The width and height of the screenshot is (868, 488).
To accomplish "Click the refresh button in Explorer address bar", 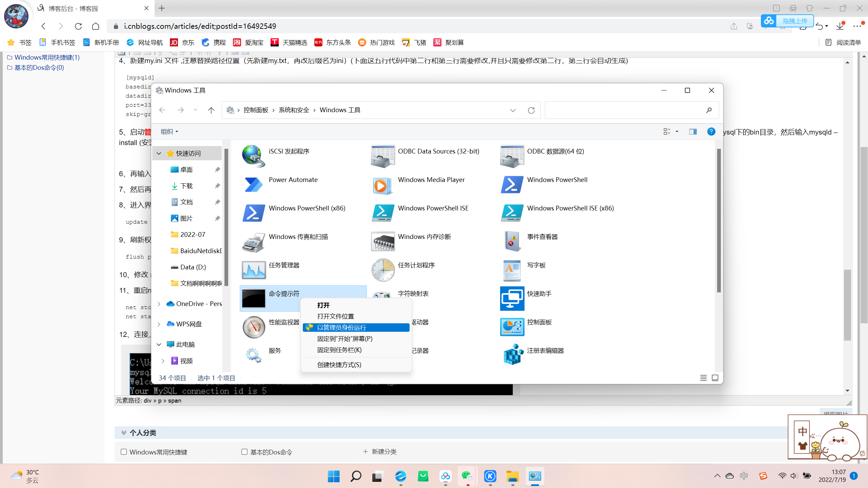I will tap(531, 110).
